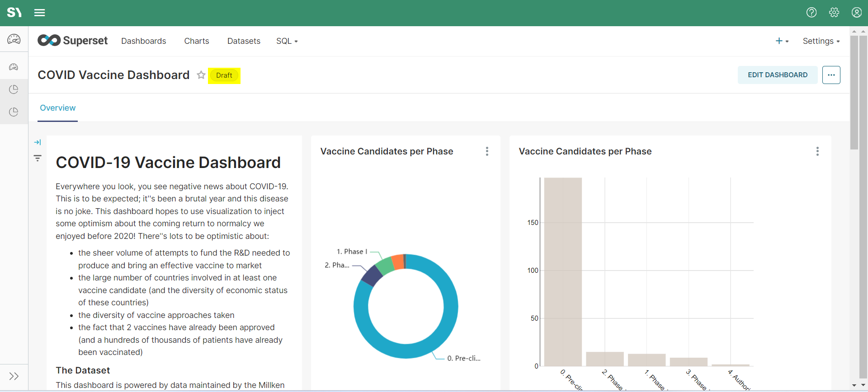Click the help question mark icon
Image resolution: width=868 pixels, height=392 pixels.
point(811,13)
